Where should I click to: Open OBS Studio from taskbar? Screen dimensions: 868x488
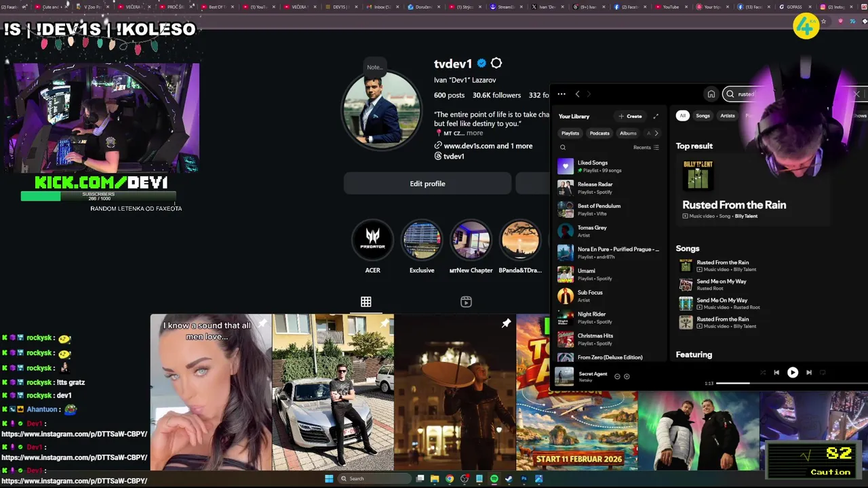pos(465,479)
